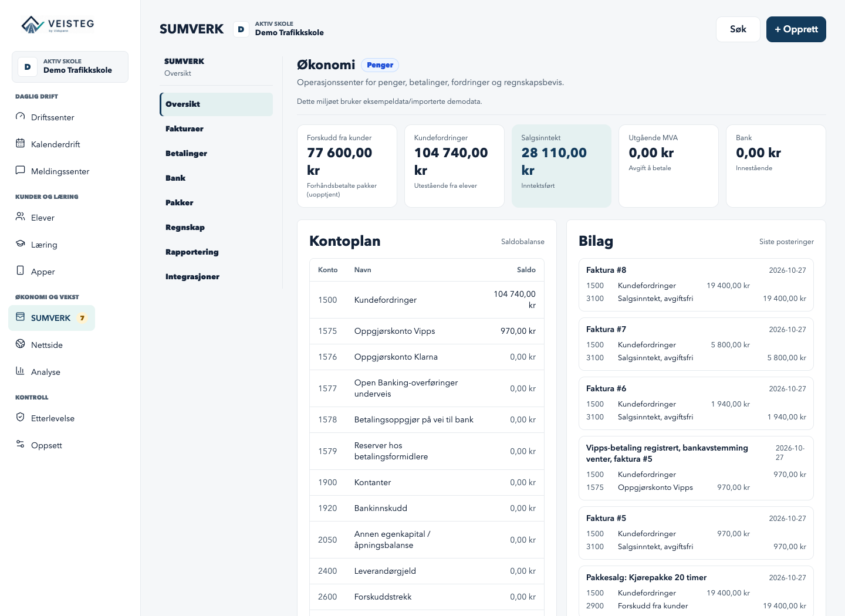Open the Pakker section
Image resolution: width=845 pixels, height=616 pixels.
coord(216,203)
